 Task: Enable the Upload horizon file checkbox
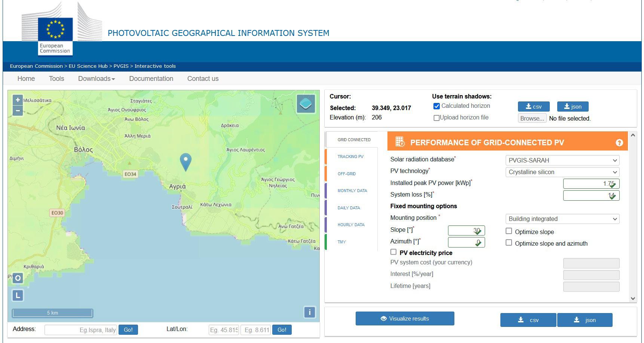point(436,118)
